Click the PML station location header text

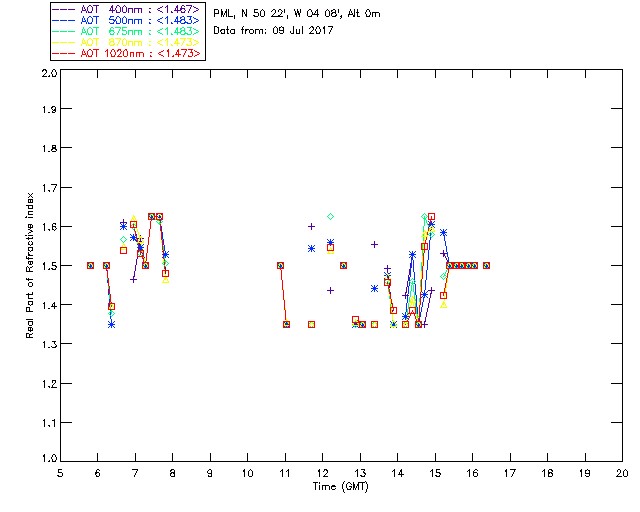coord(297,14)
